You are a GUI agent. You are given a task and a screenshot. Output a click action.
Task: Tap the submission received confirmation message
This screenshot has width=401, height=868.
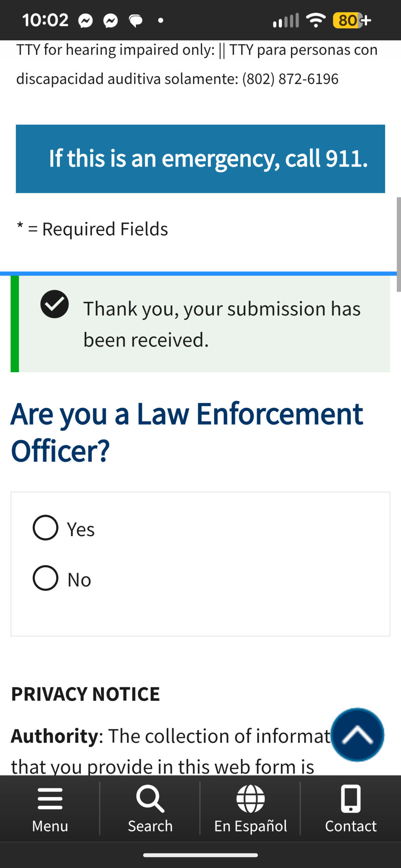[222, 324]
